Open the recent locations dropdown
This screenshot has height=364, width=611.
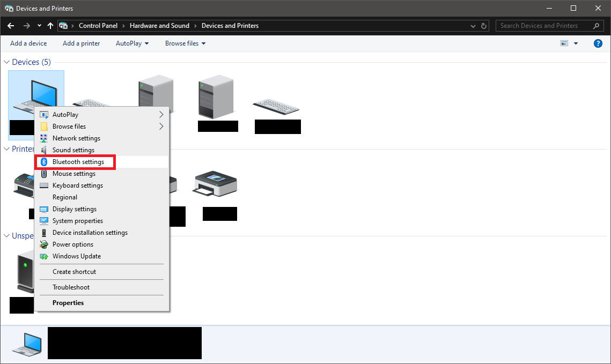click(39, 26)
